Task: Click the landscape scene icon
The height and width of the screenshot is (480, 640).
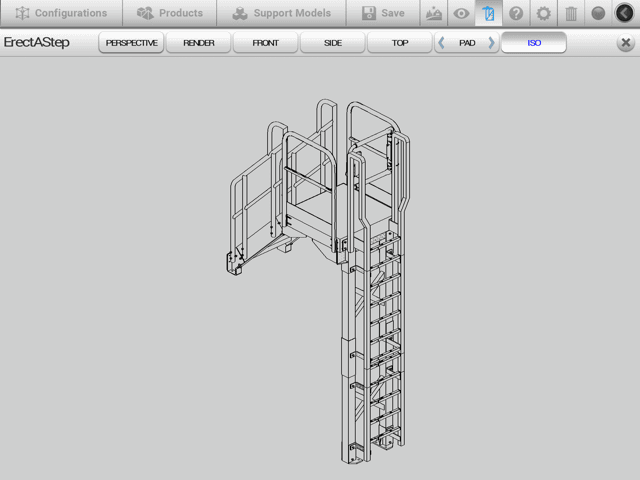Action: 433,13
